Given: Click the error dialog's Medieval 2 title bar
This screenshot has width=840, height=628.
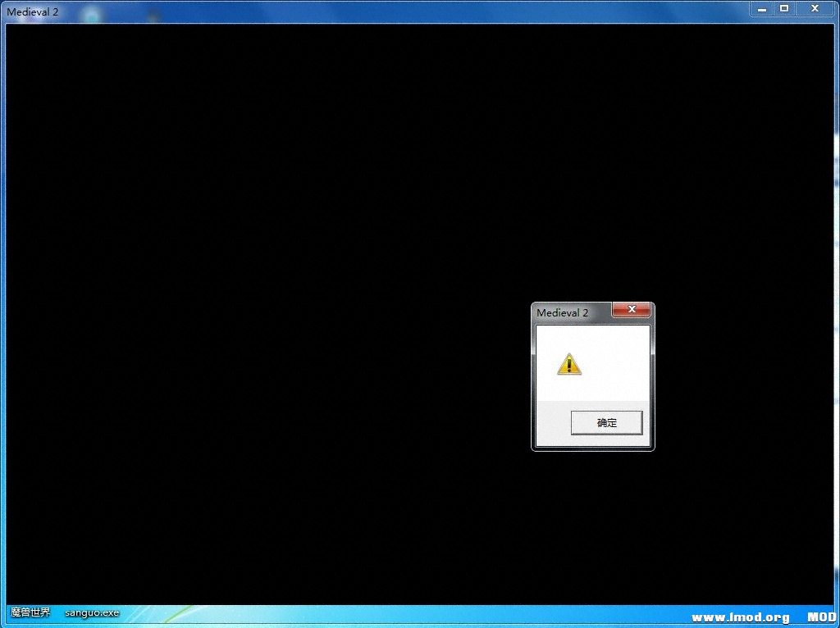Looking at the screenshot, I should (x=564, y=312).
